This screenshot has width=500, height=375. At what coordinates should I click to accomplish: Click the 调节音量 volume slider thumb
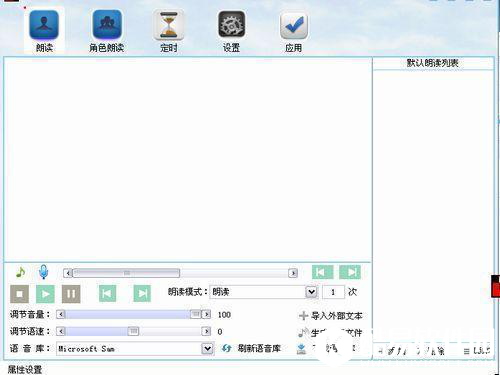pyautogui.click(x=196, y=314)
